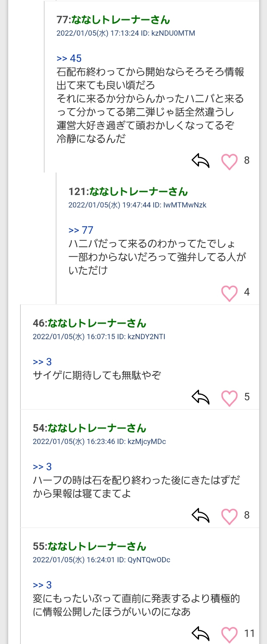Tap the text body of comment 55

[x=136, y=605]
